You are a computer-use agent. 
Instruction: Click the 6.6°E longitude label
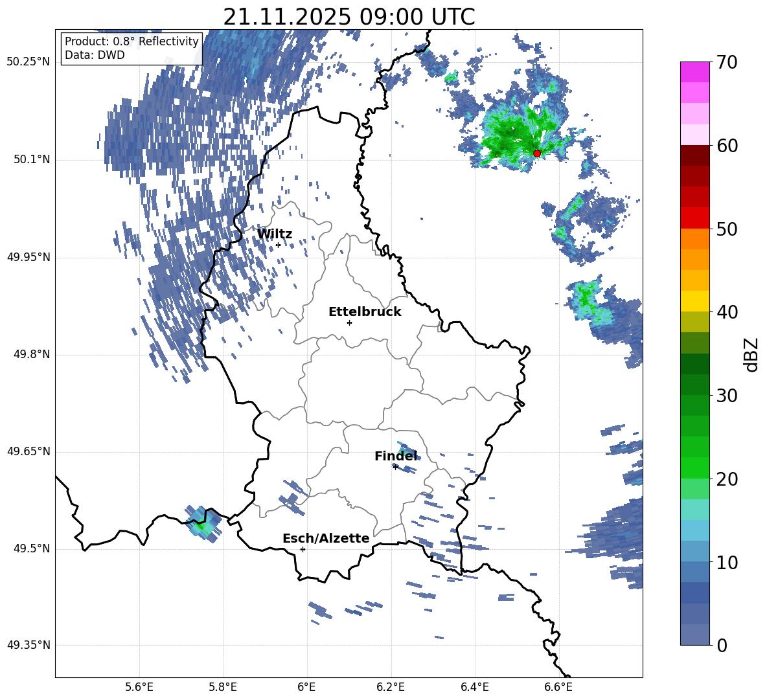click(558, 687)
